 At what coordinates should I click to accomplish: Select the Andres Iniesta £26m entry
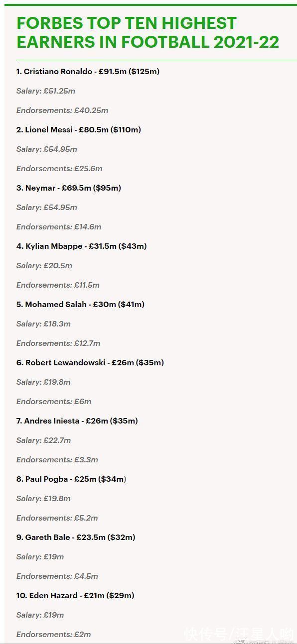77,421
